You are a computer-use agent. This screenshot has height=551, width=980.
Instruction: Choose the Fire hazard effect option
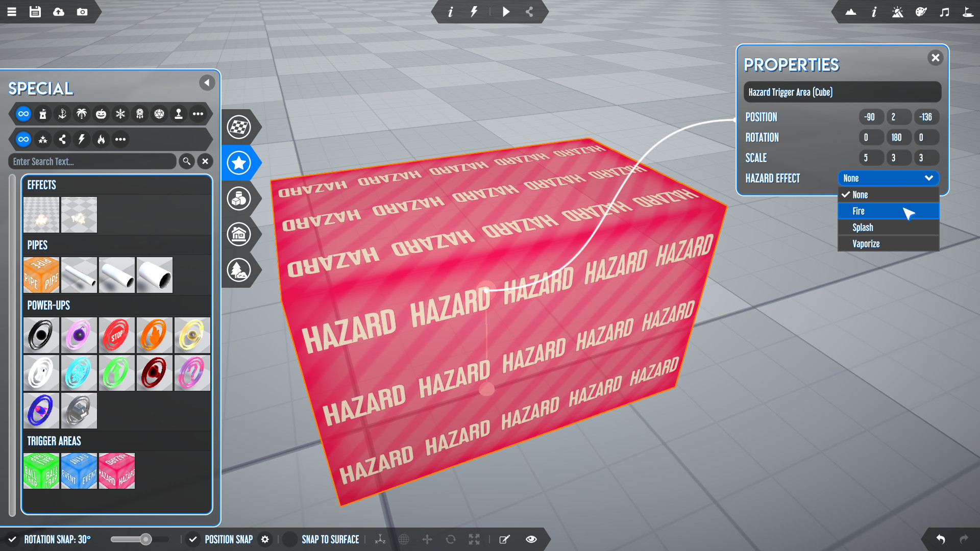point(888,211)
